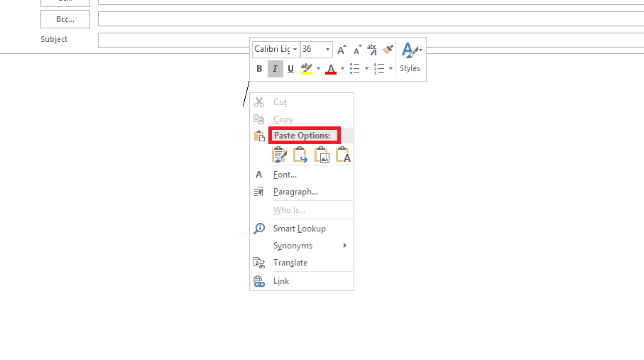Apply bullet list formatting
The width and height of the screenshot is (644, 360).
pyautogui.click(x=355, y=69)
